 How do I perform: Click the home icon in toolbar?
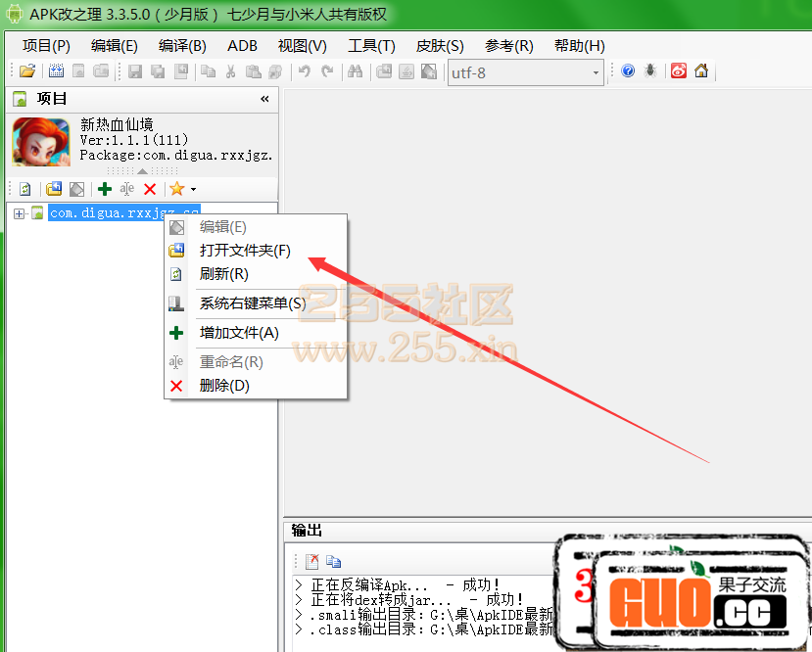[x=701, y=71]
